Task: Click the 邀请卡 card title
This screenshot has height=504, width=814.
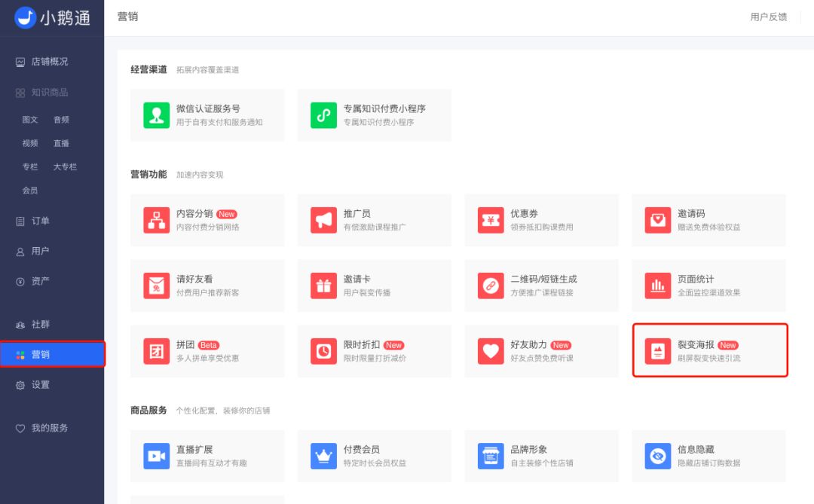Action: coord(357,279)
